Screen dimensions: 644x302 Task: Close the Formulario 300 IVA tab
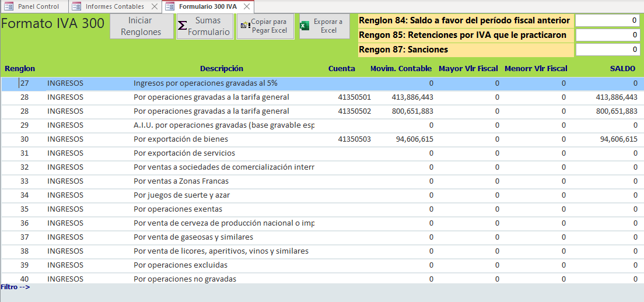(x=246, y=6)
